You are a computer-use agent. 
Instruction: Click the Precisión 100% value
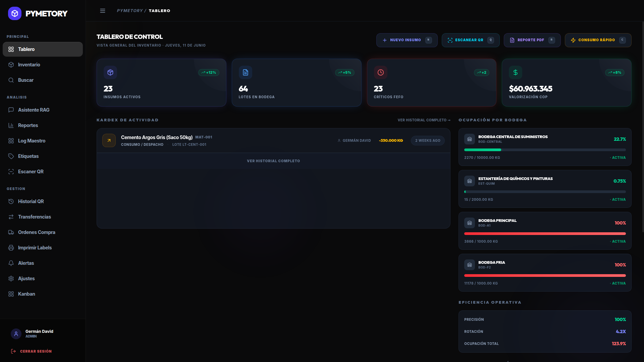point(620,319)
